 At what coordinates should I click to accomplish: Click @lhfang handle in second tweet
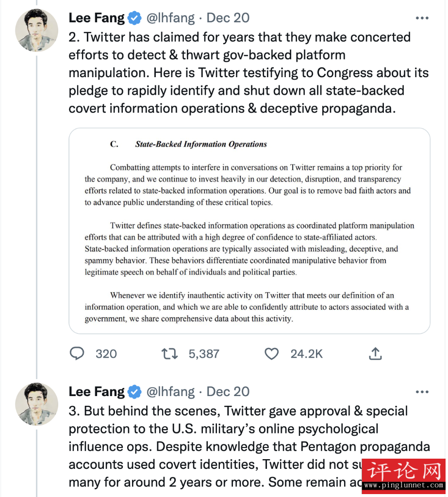170,392
